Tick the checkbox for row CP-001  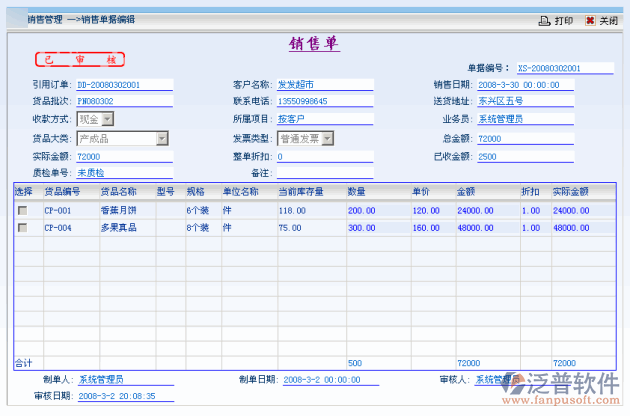coord(22,211)
